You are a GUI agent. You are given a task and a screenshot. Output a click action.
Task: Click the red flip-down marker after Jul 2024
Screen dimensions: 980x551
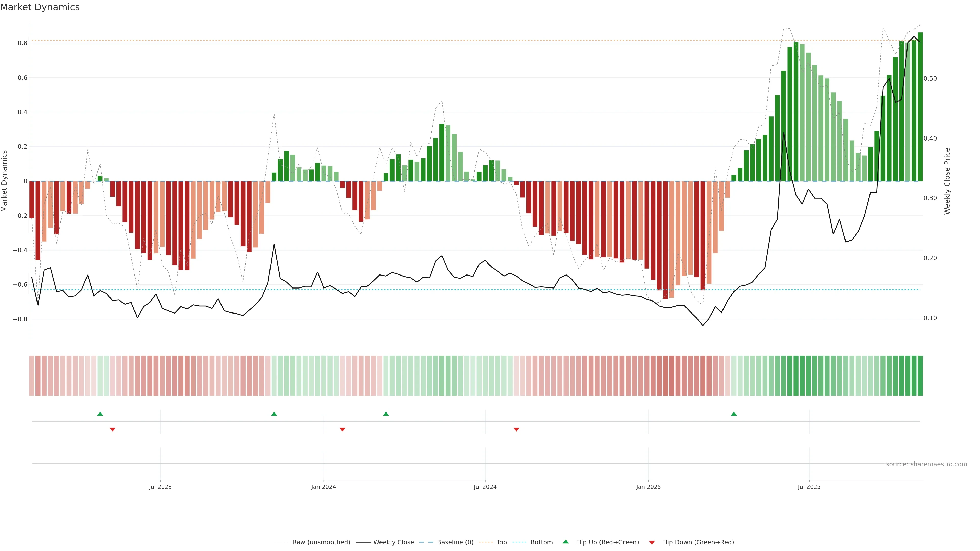[x=516, y=429]
